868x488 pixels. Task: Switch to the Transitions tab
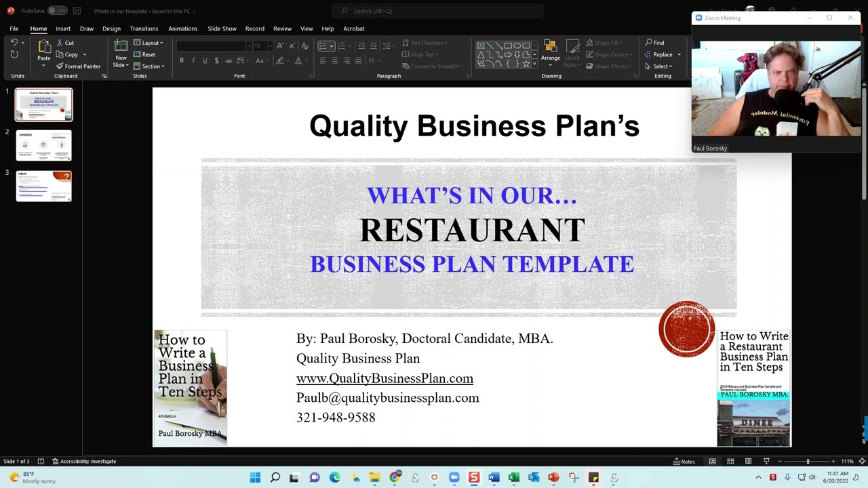coord(144,28)
